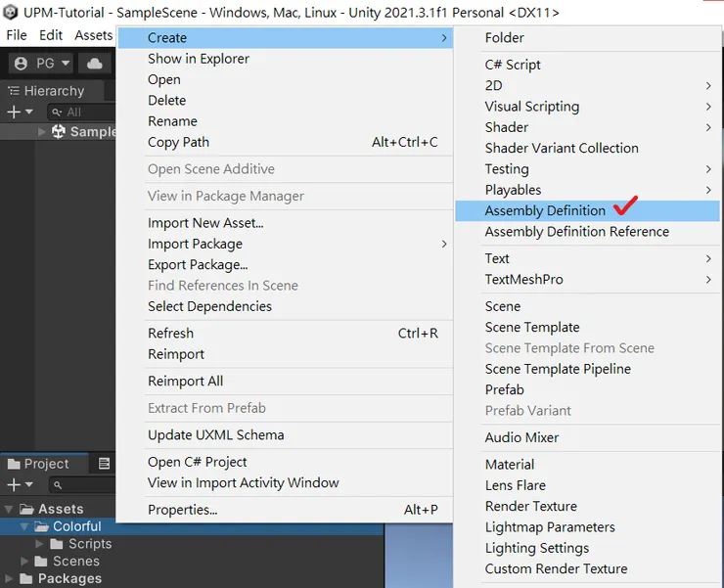Open the TextMeshPro submenu
This screenshot has width=724, height=588.
587,279
